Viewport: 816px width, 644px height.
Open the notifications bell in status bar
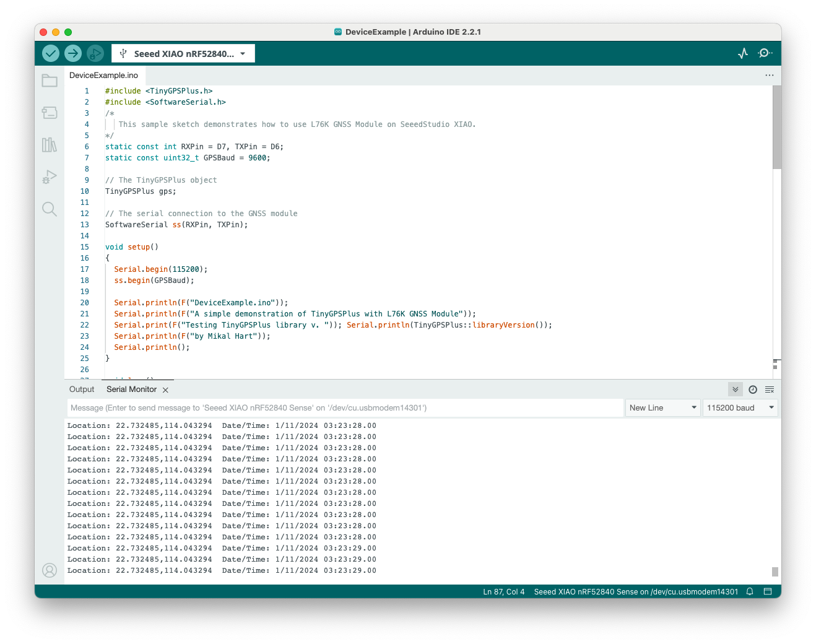pos(750,591)
